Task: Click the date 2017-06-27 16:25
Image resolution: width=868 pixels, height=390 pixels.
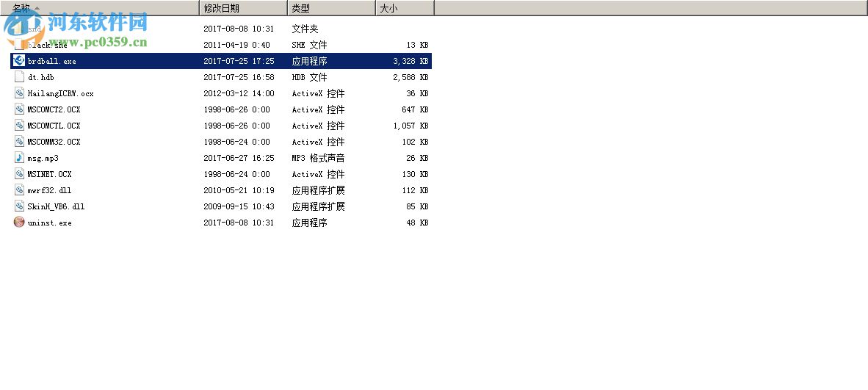Action: 239,158
